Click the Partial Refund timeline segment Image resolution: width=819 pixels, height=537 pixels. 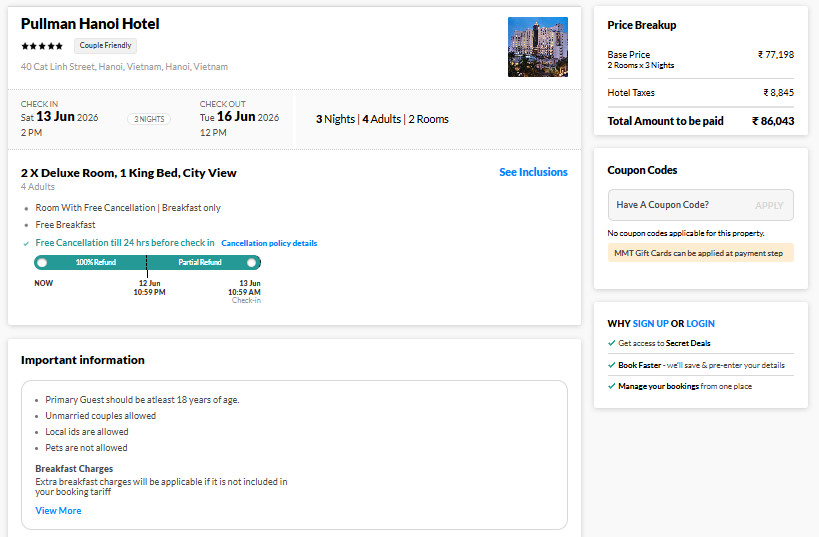coord(200,262)
